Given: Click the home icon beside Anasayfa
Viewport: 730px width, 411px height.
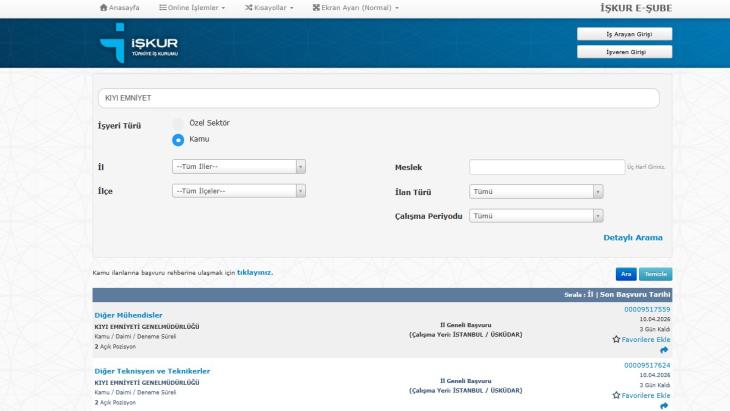Looking at the screenshot, I should (104, 8).
